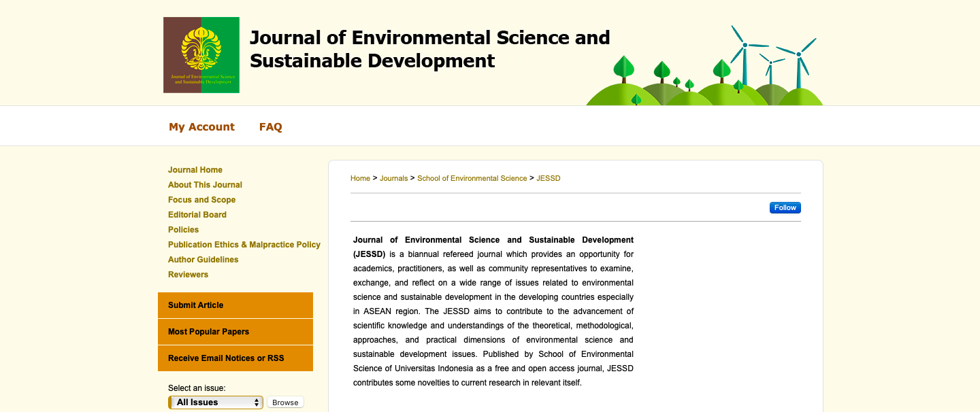
Task: Click 'Select an issue:' label
Action: coord(197,388)
